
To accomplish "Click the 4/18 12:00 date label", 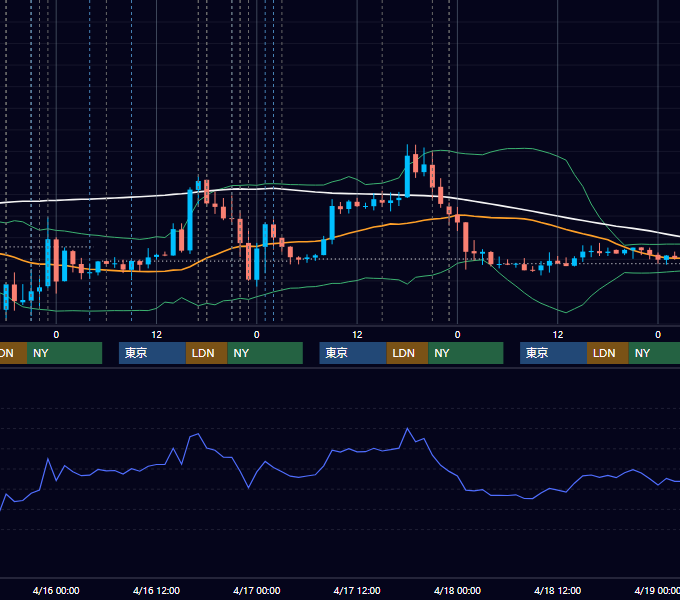I will point(557,590).
